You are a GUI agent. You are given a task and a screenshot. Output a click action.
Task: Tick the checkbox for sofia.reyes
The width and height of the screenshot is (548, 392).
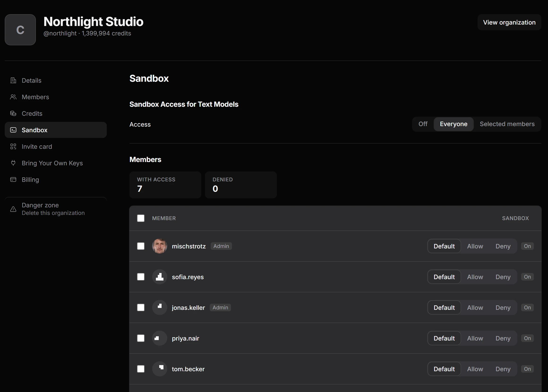point(141,277)
